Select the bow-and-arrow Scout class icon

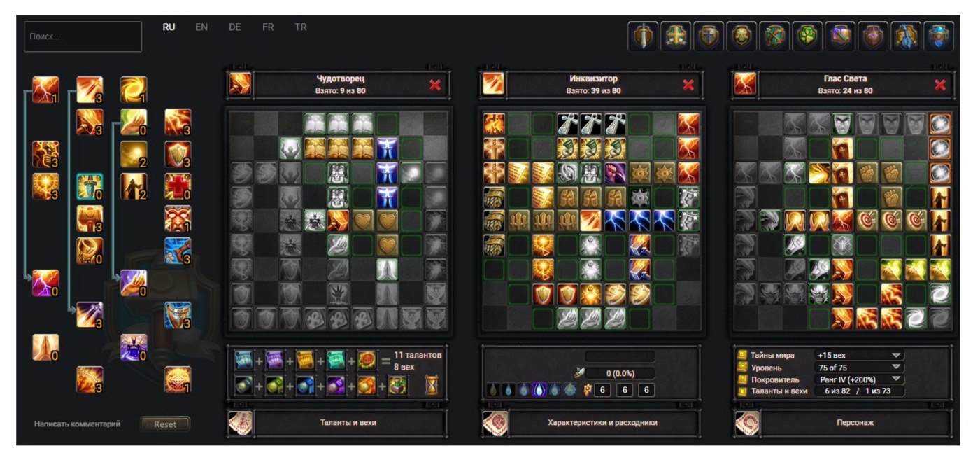[x=774, y=36]
